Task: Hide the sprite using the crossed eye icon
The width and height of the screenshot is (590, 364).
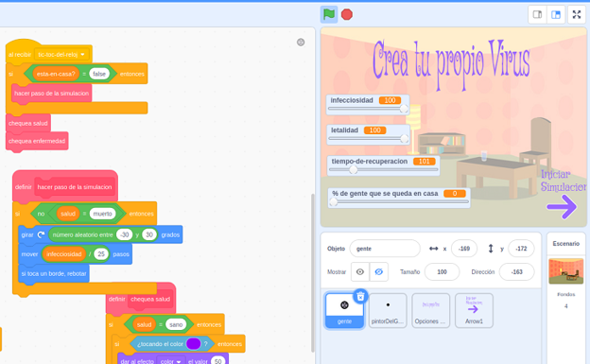Action: (x=378, y=271)
